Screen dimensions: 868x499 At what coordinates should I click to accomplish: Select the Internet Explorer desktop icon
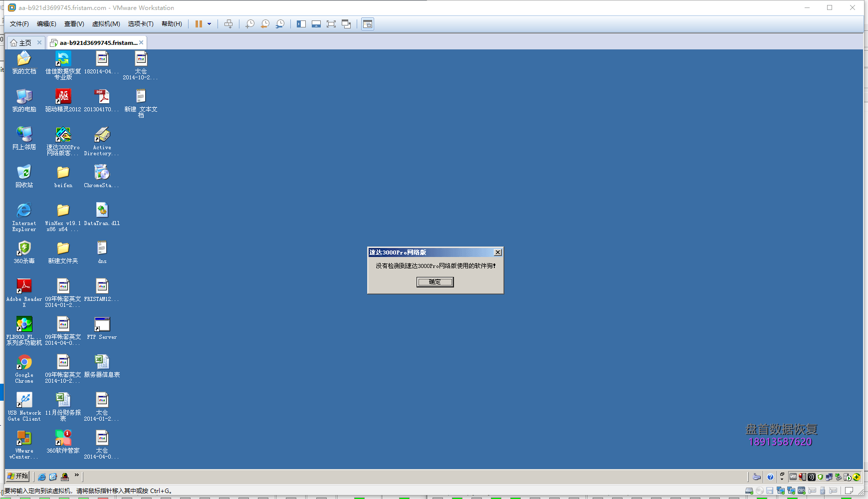coord(24,217)
